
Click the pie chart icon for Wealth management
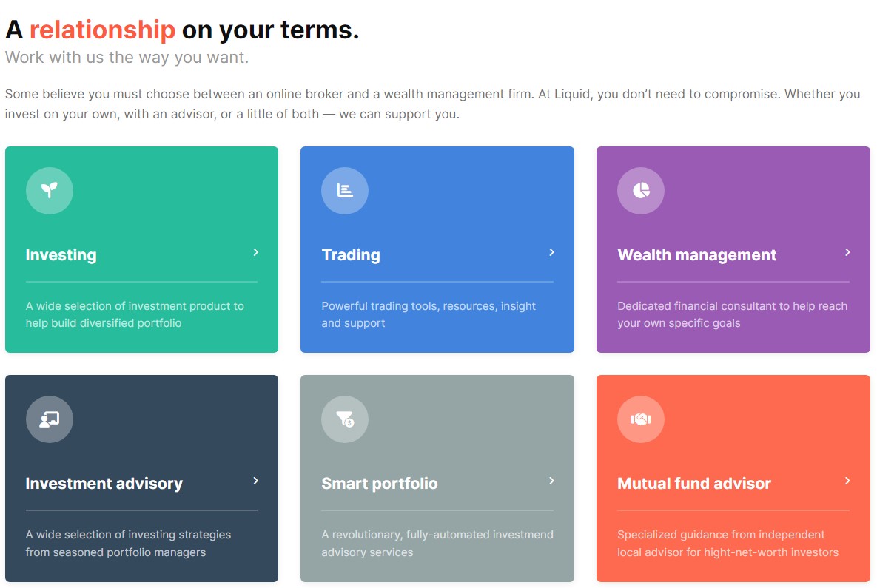coord(641,191)
